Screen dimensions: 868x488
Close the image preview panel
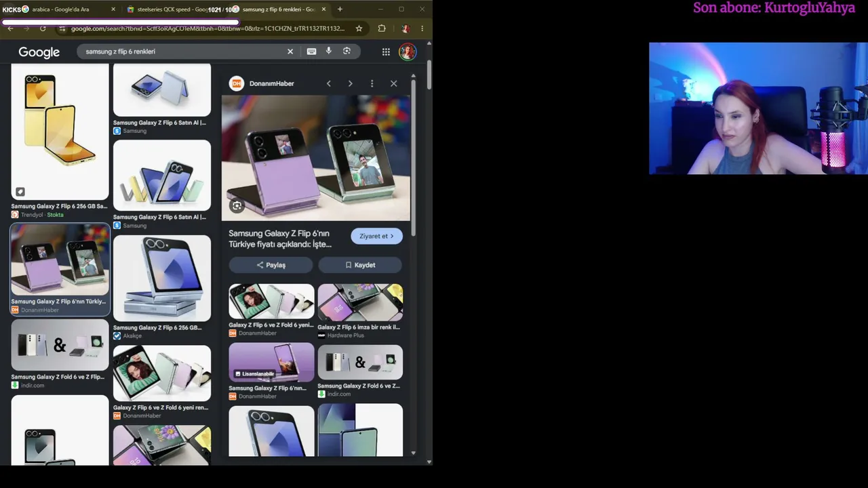393,83
